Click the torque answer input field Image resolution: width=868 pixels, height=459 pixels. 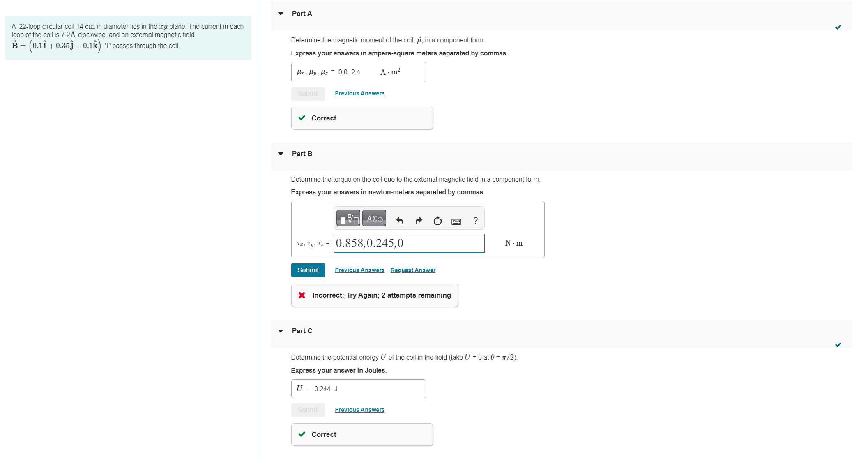pyautogui.click(x=409, y=243)
